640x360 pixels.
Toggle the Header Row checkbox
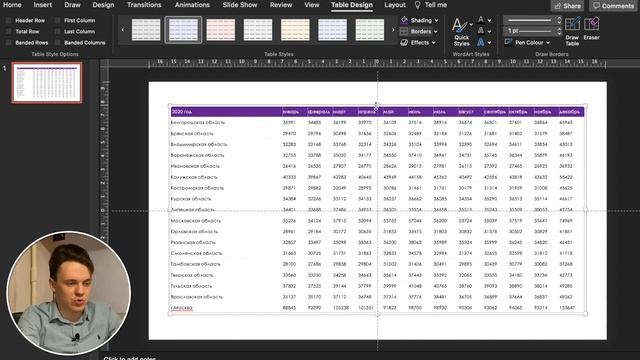(x=9, y=20)
